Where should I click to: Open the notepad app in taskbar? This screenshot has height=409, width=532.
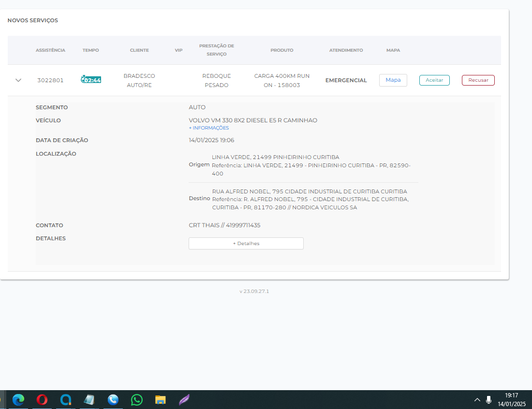(x=89, y=400)
